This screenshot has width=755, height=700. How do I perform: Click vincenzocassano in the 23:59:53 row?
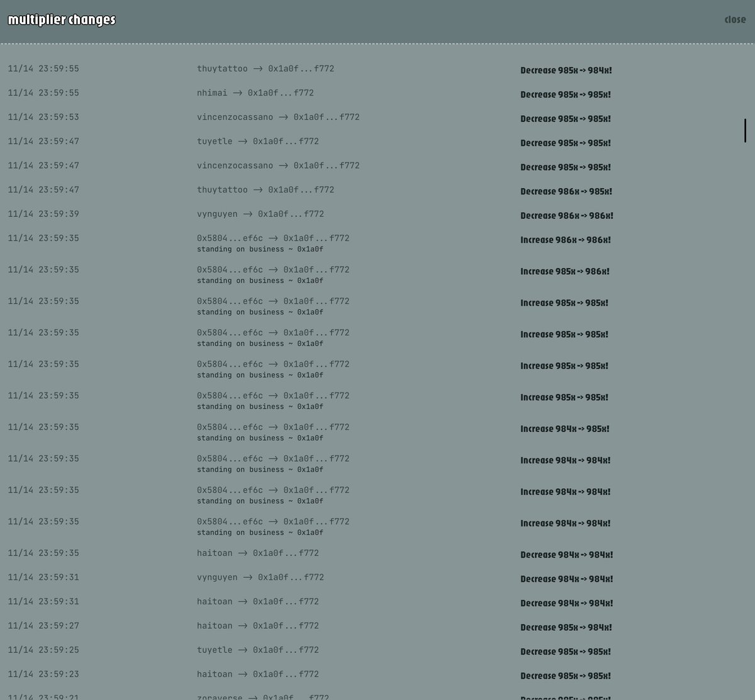[x=235, y=117]
